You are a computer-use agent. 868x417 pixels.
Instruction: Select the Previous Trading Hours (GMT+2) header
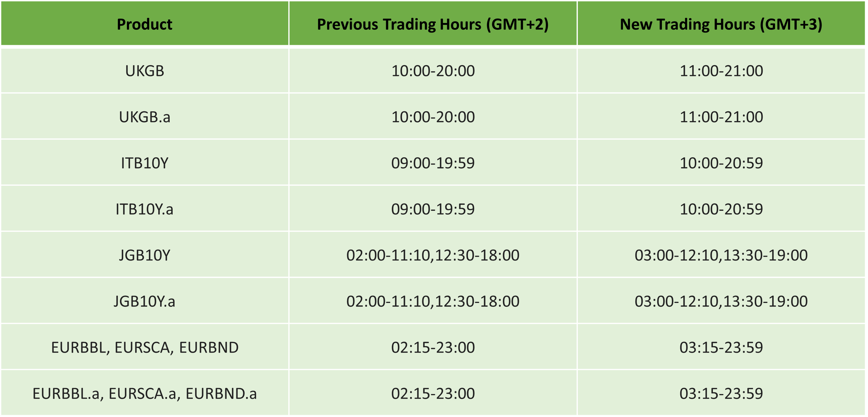[x=433, y=23]
